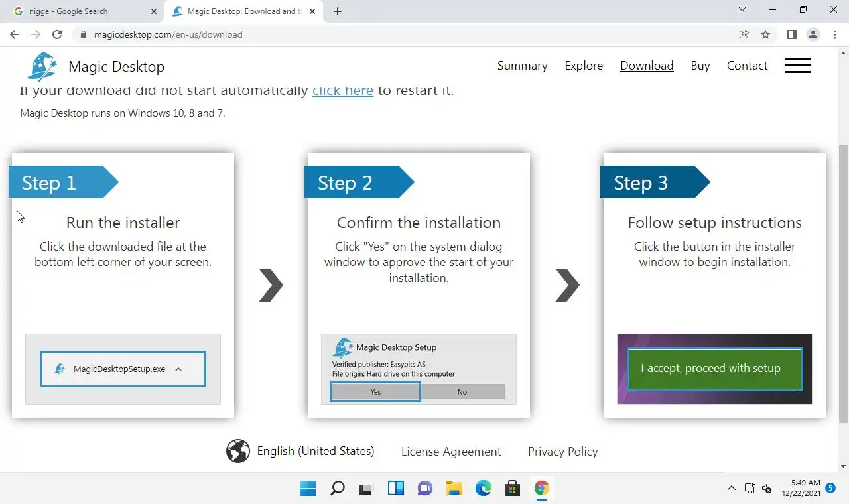
Task: Open the hamburger menu icon
Action: (797, 65)
